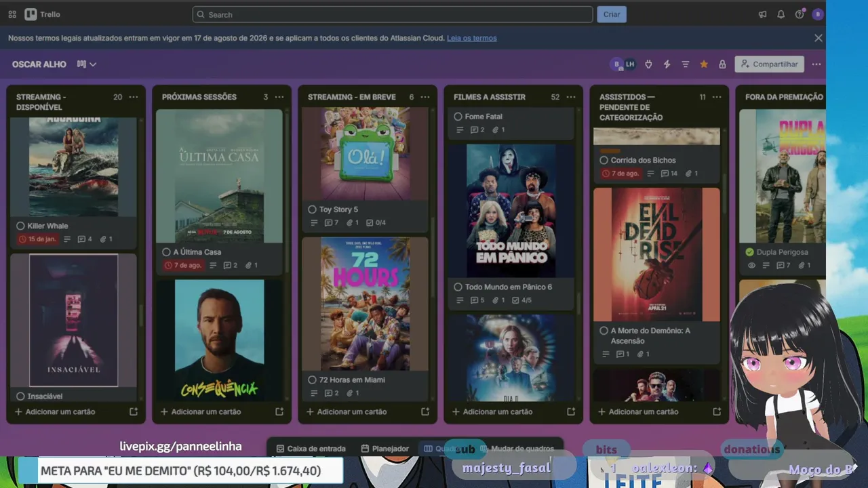
Task: Add a card to Filmes a Assistir
Action: (x=492, y=411)
